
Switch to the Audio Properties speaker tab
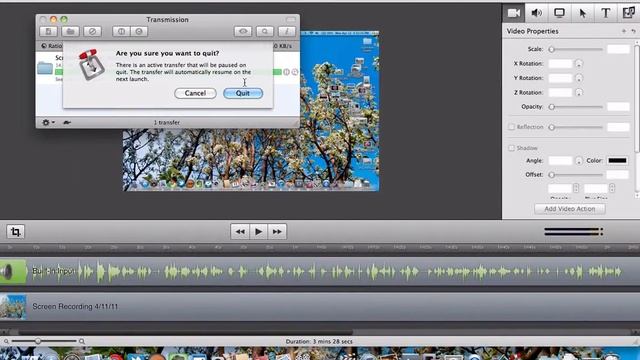coord(536,13)
